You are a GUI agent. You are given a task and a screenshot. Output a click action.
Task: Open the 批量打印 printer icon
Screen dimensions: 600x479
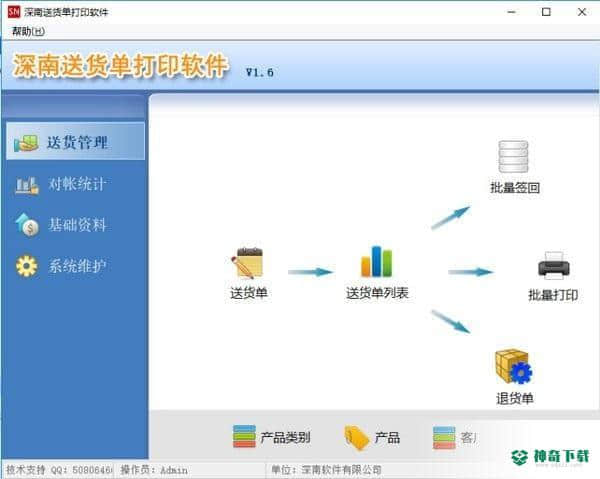[x=554, y=266]
